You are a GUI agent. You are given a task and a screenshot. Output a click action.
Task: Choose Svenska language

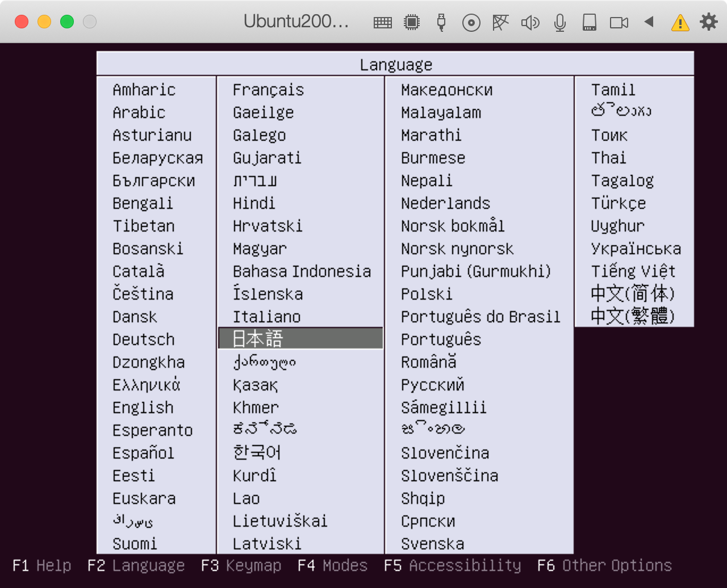(x=433, y=544)
